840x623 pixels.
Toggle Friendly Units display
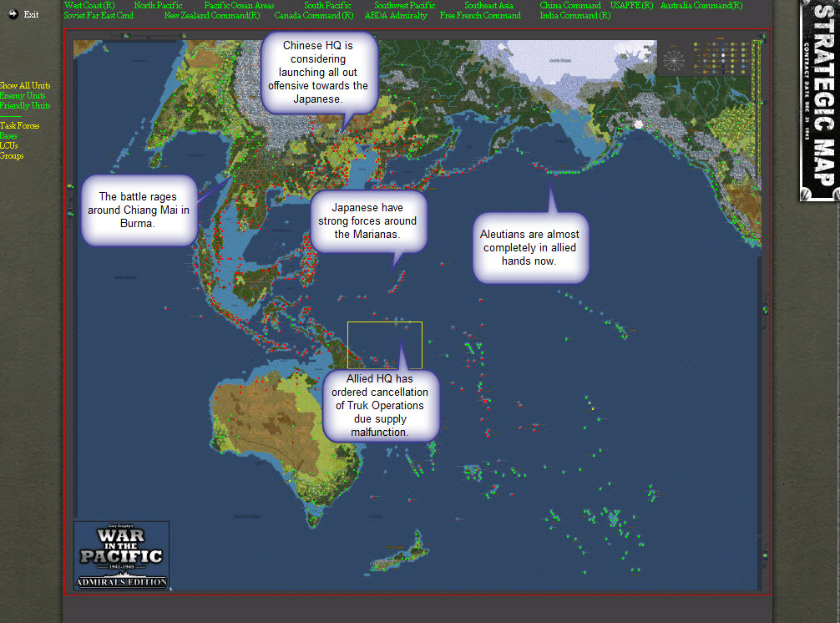25,106
